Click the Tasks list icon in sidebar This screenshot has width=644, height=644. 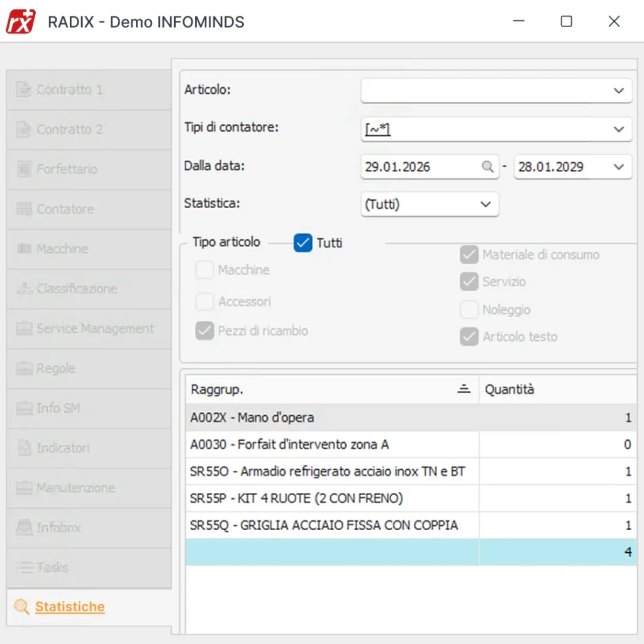pos(24,567)
